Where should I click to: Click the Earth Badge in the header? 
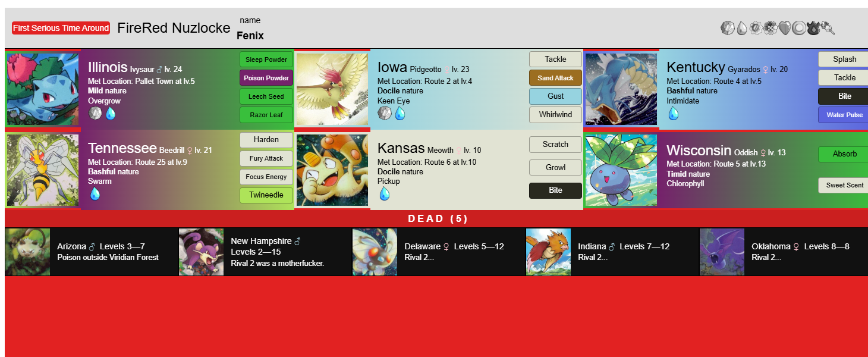[x=828, y=28]
